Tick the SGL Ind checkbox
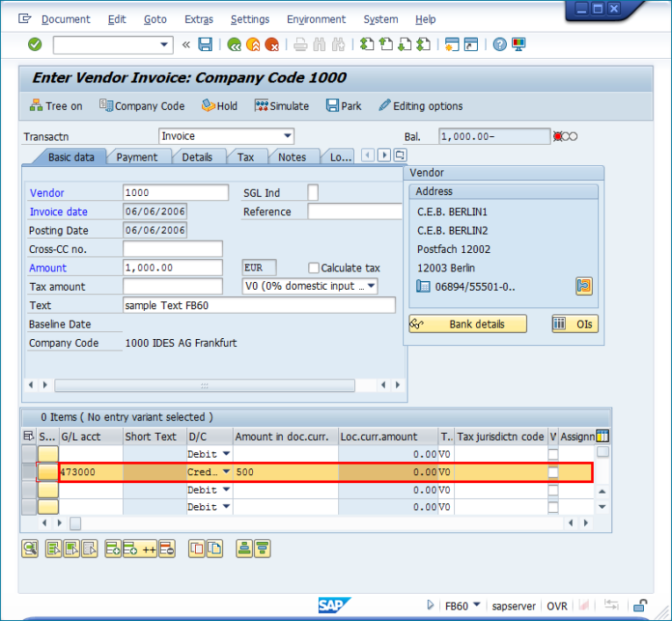672x621 pixels. coord(314,192)
